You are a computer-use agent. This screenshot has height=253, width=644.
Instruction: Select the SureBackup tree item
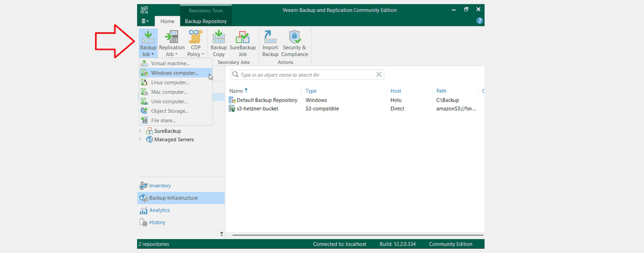(167, 131)
